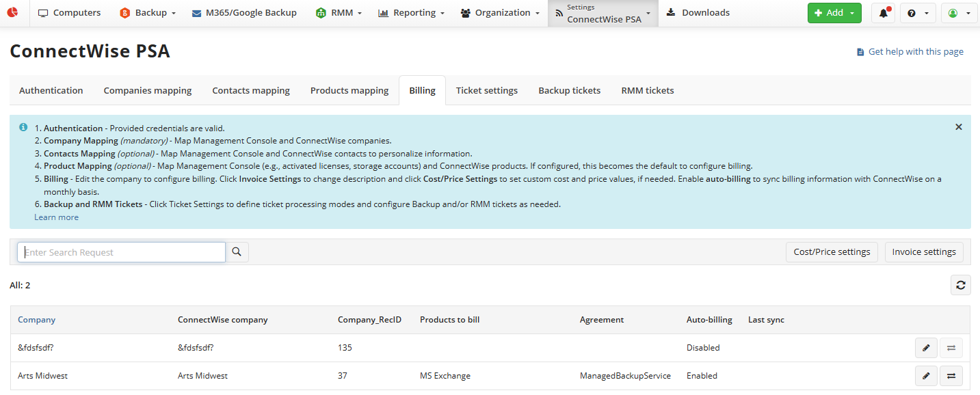This screenshot has height=395, width=980.
Task: Switch to the Companies mapping tab
Action: (x=148, y=90)
